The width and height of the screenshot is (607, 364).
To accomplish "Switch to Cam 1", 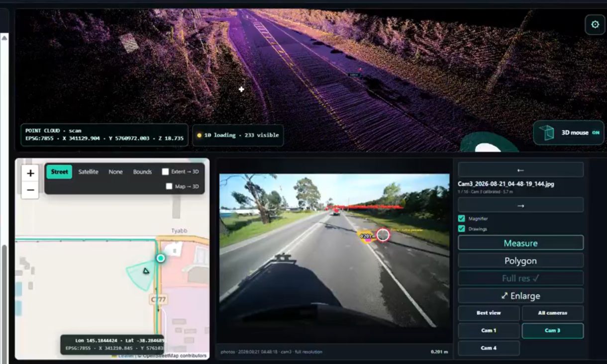I will click(x=489, y=331).
